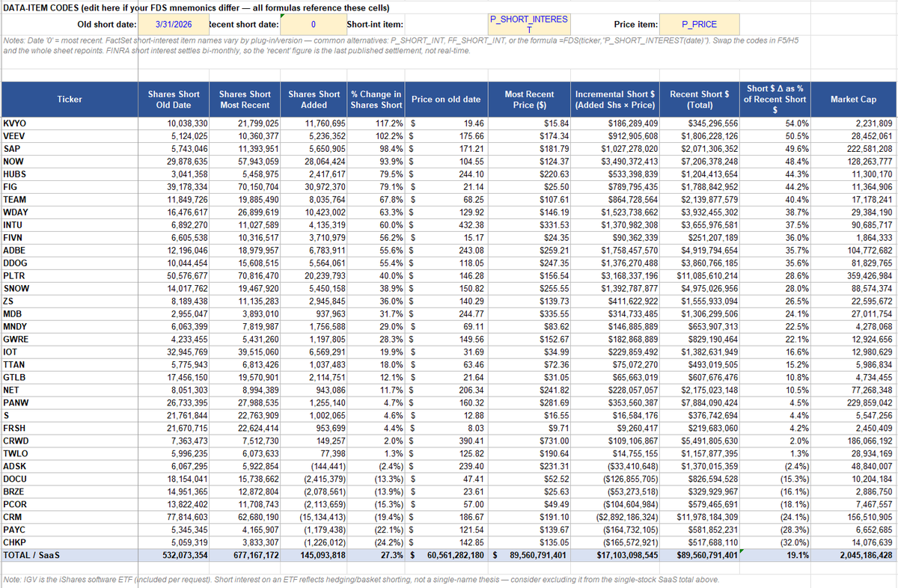This screenshot has width=898, height=588.
Task: Select the KVYO ticker cell
Action: point(70,123)
